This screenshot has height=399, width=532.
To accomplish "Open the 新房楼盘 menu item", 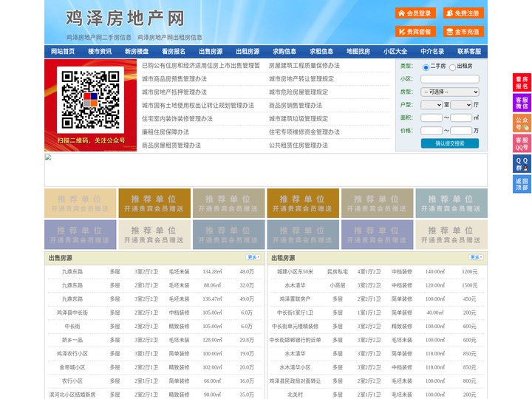I will coord(137,52).
